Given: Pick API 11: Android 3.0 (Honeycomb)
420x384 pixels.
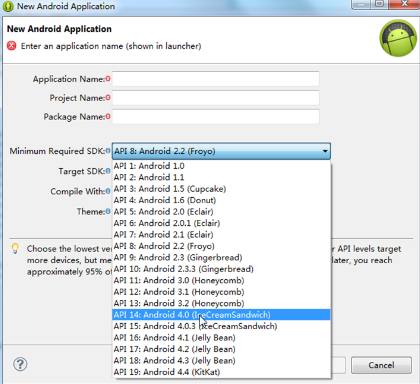Looking at the screenshot, I should point(221,281).
